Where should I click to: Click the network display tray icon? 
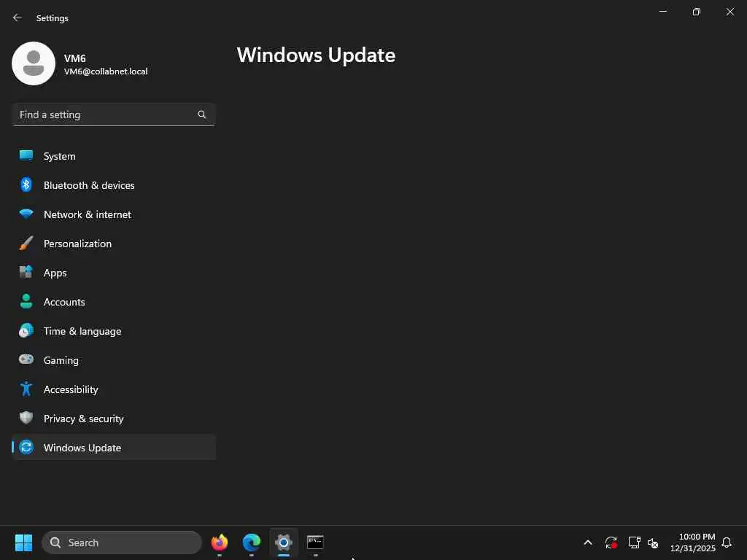tap(634, 542)
